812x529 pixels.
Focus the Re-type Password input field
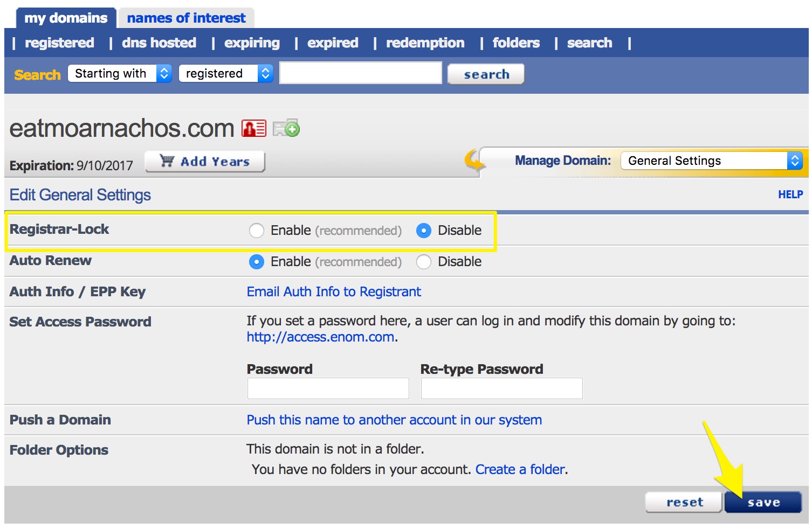pyautogui.click(x=501, y=388)
